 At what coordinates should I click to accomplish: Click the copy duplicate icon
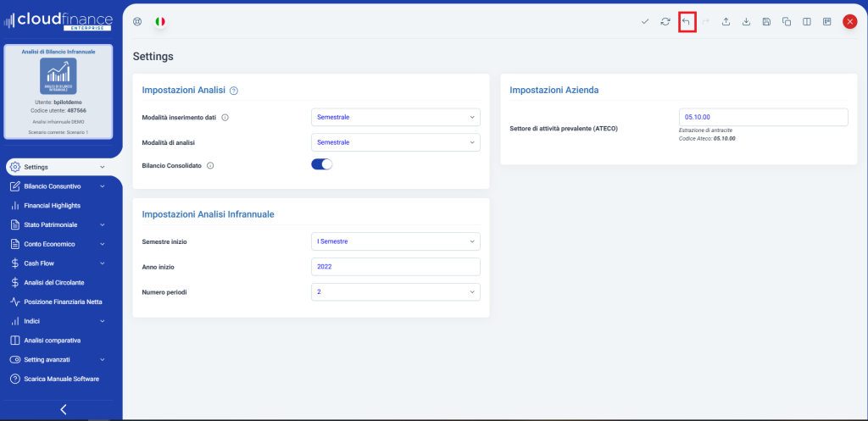coord(787,21)
